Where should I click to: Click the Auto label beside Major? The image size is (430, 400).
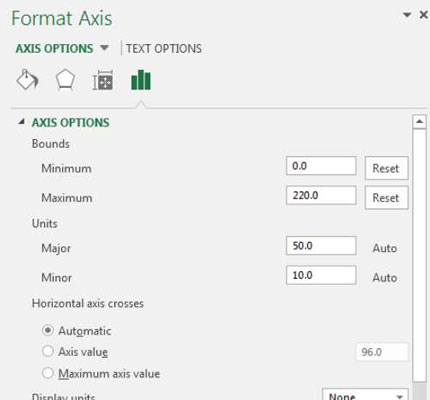pos(385,248)
